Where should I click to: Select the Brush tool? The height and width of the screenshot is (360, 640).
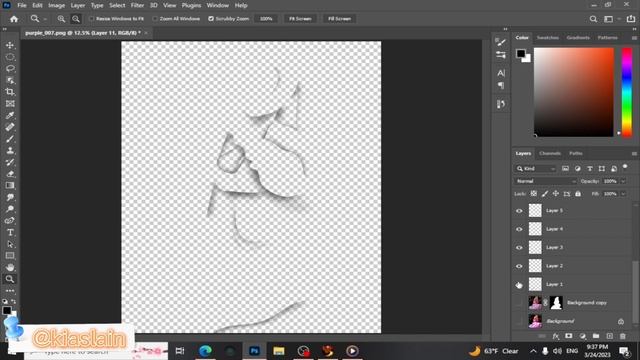point(10,139)
